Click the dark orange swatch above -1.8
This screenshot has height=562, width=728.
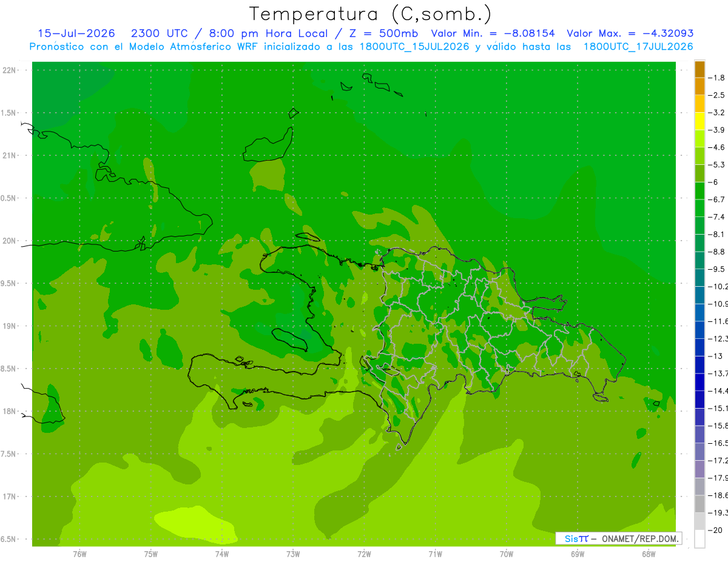(699, 69)
